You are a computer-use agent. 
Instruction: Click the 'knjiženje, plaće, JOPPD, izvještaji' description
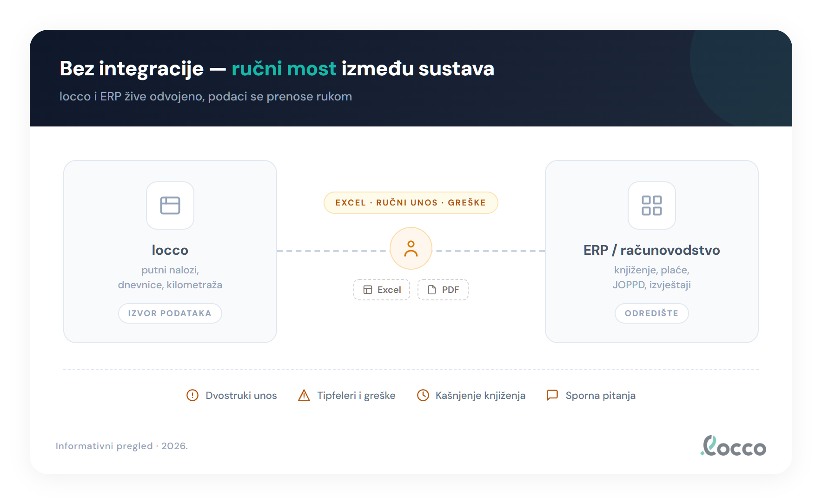click(652, 278)
